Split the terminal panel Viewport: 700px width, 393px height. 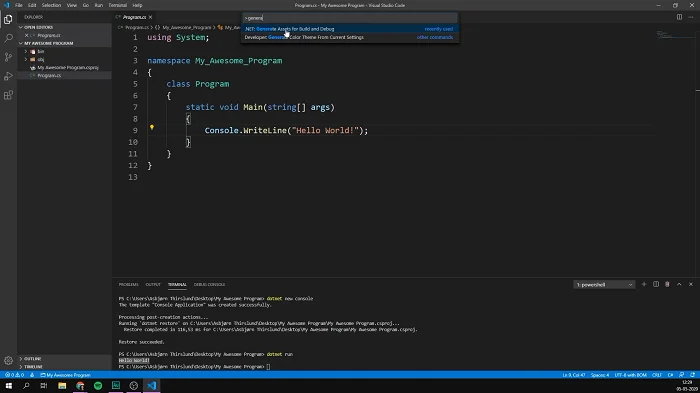point(656,284)
